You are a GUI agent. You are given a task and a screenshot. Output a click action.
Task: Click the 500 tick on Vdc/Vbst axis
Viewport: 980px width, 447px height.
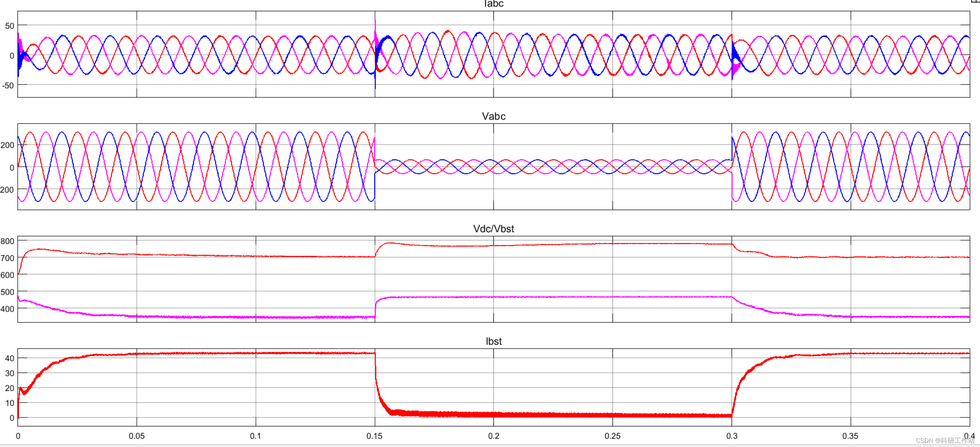[x=7, y=292]
